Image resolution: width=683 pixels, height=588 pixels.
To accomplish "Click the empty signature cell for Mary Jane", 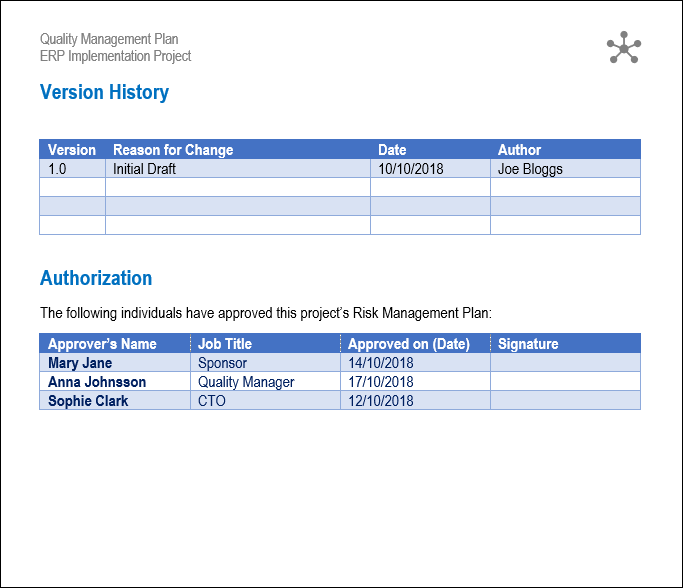I will (564, 363).
